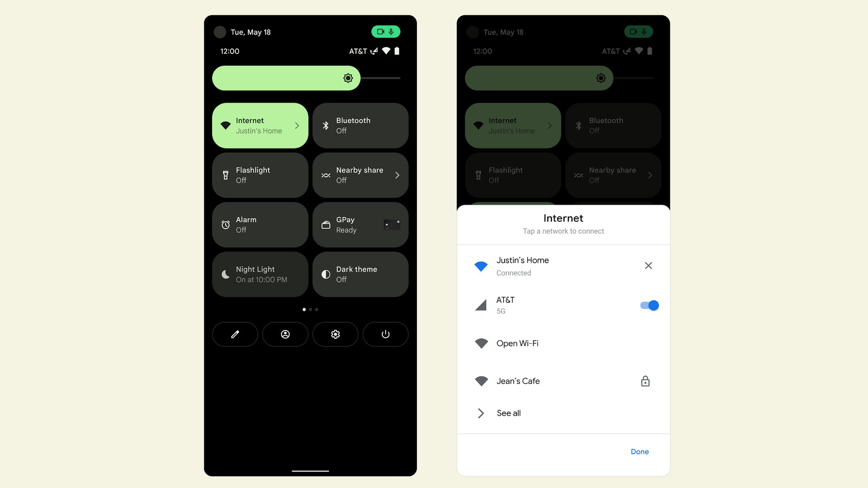This screenshot has width=868, height=488.
Task: Tap the Internet quick settings tile
Action: coord(260,125)
